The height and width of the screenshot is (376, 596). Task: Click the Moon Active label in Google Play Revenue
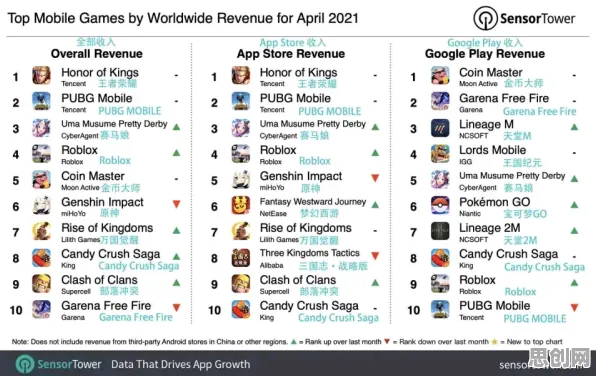(478, 84)
